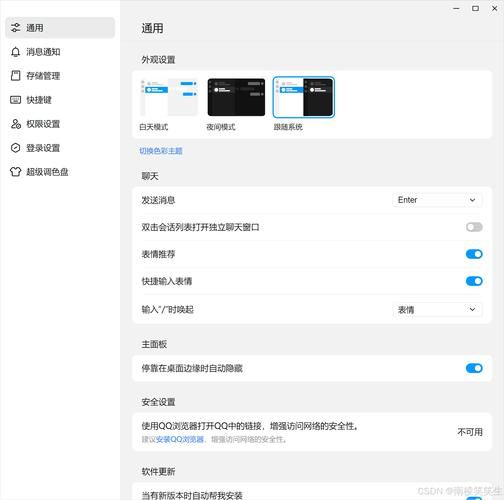Click the 不可用 status text
The height and width of the screenshot is (500, 504).
pos(470,432)
